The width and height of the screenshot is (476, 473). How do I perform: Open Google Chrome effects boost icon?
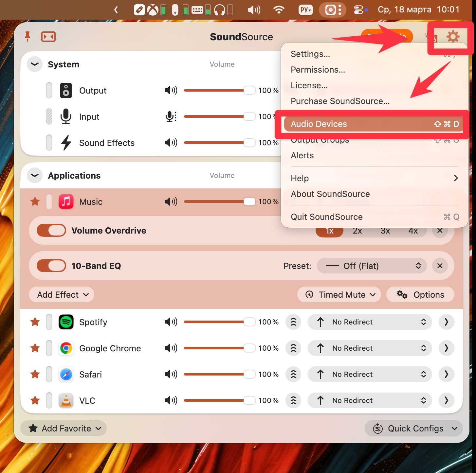pyautogui.click(x=293, y=348)
